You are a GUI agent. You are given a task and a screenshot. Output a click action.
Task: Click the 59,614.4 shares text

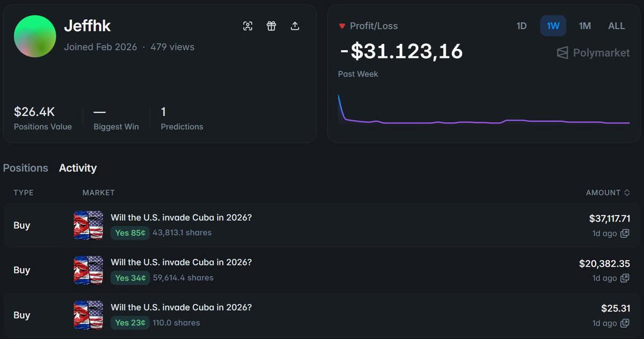[x=183, y=278]
